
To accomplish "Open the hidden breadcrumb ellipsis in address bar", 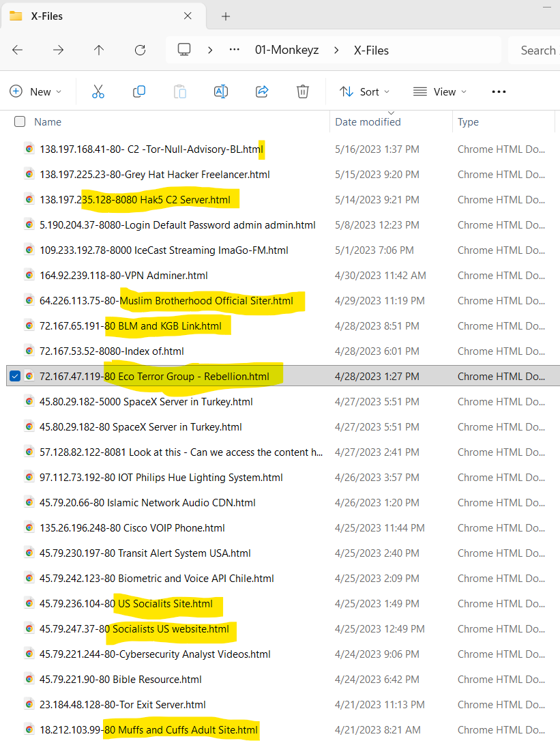I will pyautogui.click(x=235, y=50).
